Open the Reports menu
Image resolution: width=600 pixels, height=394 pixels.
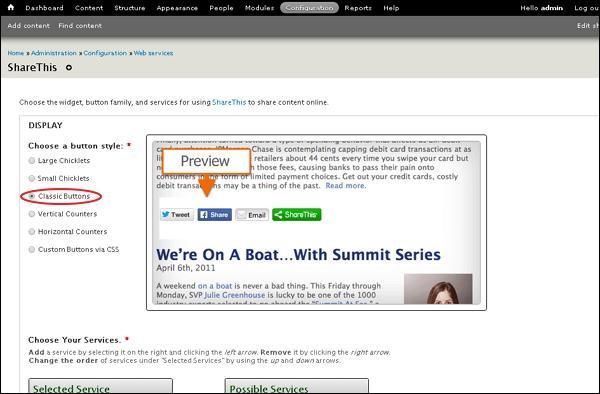(x=358, y=8)
